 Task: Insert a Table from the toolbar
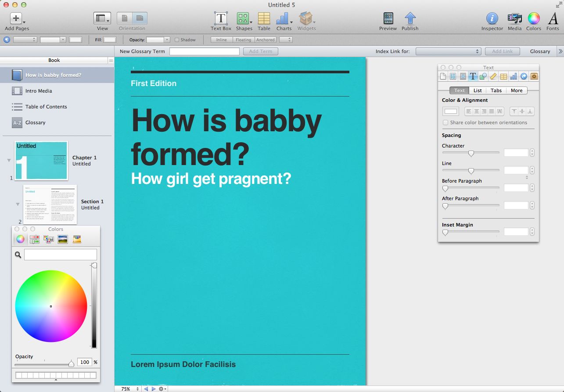[264, 18]
